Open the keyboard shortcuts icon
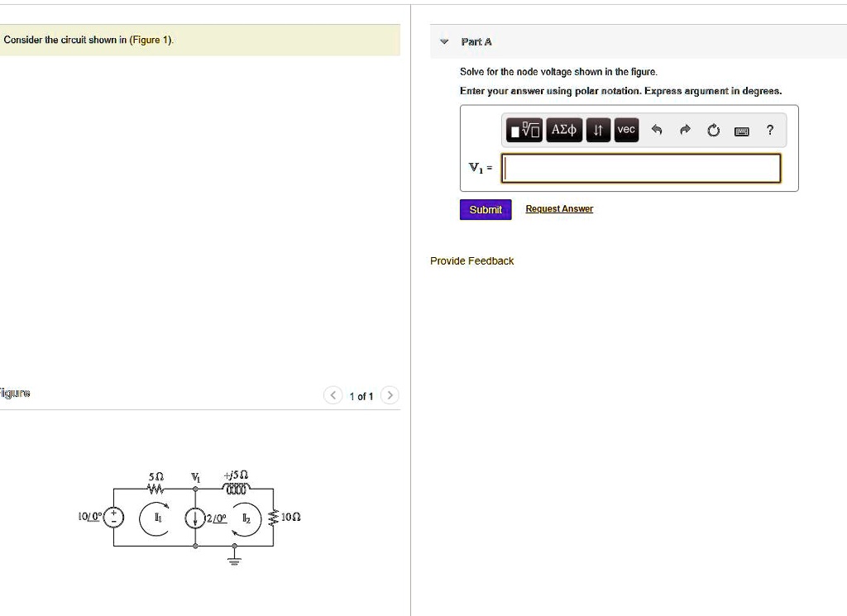The image size is (847, 616). tap(742, 131)
